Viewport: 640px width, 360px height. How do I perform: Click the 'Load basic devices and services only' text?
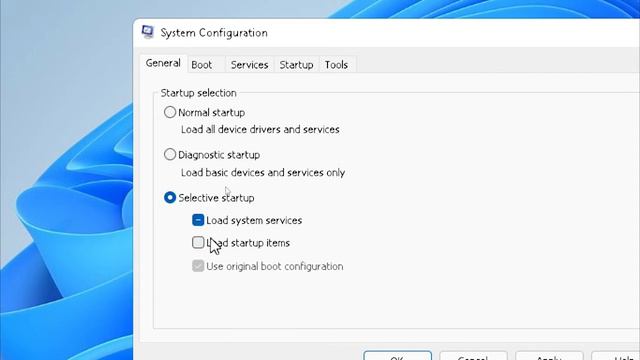pyautogui.click(x=263, y=172)
